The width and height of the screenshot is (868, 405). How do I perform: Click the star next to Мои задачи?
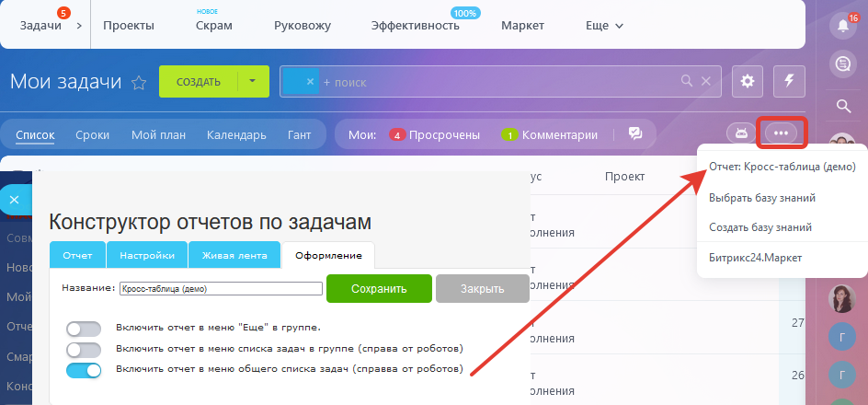pyautogui.click(x=139, y=83)
